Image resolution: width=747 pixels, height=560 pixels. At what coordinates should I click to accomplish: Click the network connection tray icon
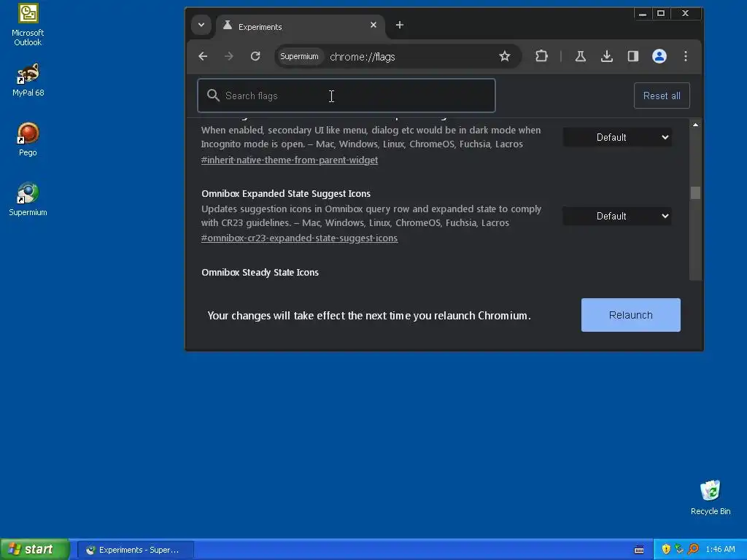679,550
